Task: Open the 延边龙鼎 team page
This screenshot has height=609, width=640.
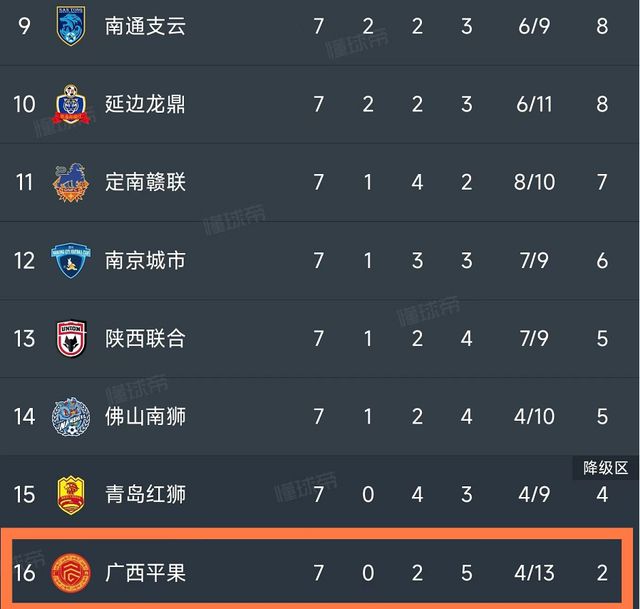Action: tap(145, 104)
